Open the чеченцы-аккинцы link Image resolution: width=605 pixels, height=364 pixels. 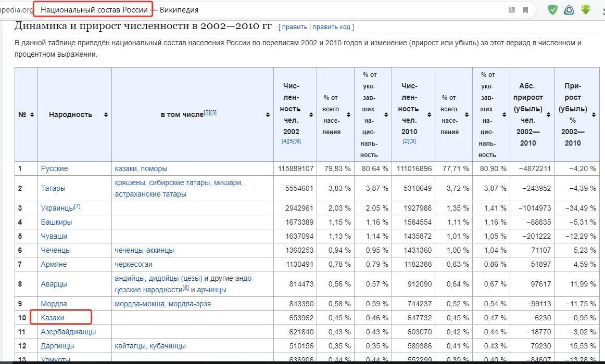(144, 250)
